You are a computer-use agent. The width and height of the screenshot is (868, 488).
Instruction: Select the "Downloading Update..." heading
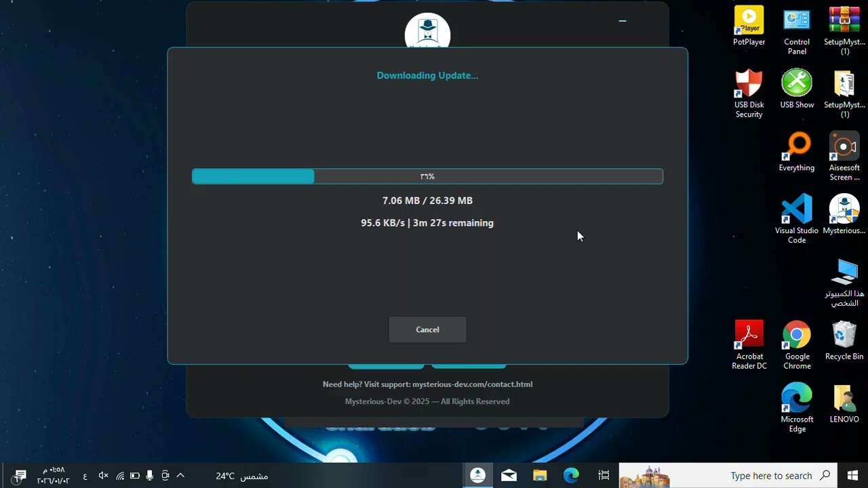[427, 75]
